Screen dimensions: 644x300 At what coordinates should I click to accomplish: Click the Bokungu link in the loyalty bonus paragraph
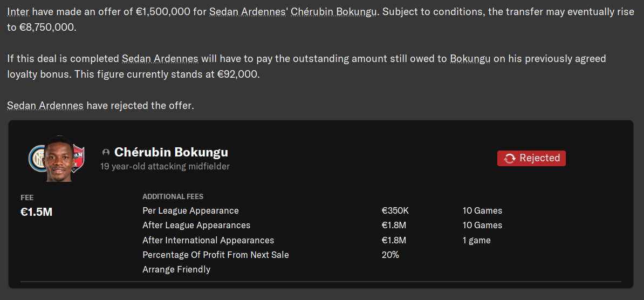point(470,59)
